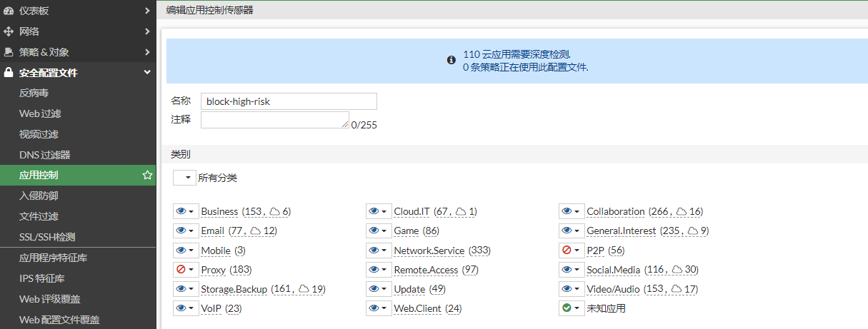Screen dimensions: 868x329
Task: Expand the 仪表板 sidebar menu chevron
Action: 147,11
